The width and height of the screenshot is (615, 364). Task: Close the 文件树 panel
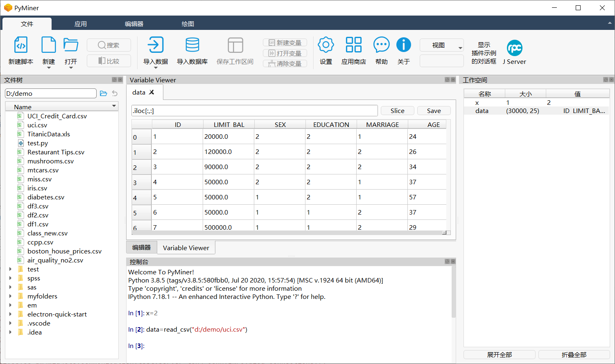[120, 80]
